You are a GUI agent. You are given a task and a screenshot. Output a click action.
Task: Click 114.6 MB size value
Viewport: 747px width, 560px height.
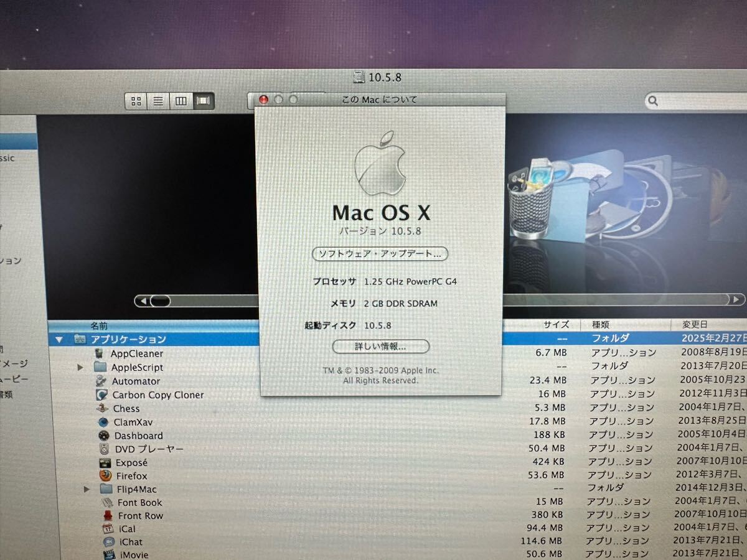click(541, 541)
